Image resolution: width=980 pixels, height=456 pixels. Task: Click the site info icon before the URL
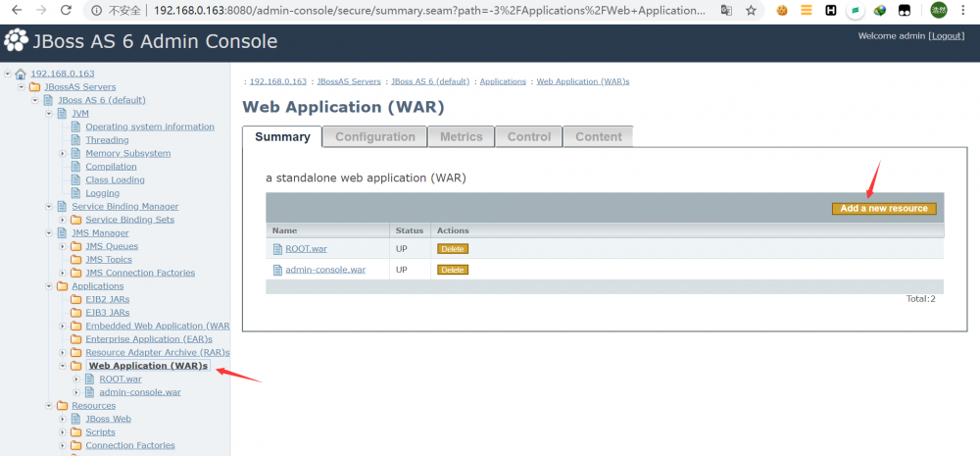coord(96,11)
